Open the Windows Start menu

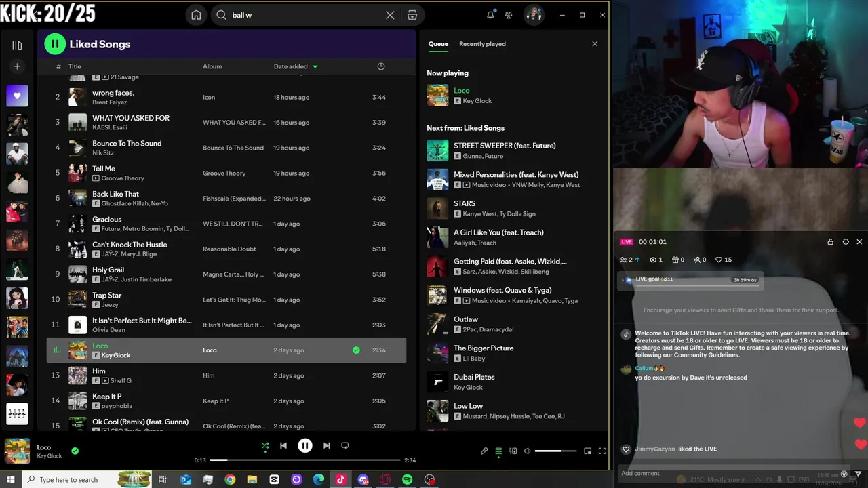click(x=11, y=479)
